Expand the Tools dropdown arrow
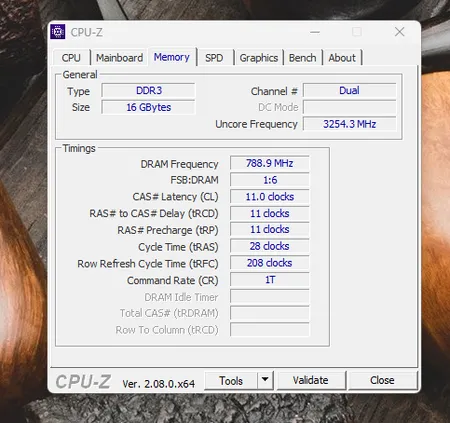The height and width of the screenshot is (423, 450). coord(265,380)
